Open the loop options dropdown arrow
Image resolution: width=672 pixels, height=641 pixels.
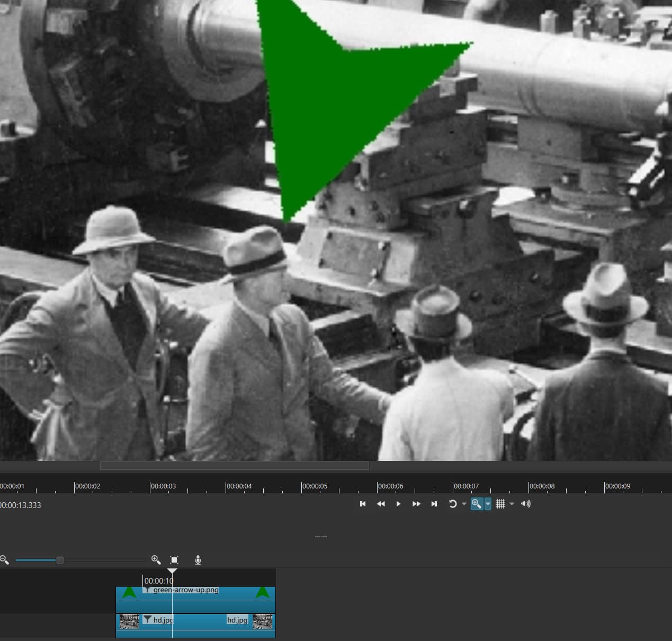point(464,504)
